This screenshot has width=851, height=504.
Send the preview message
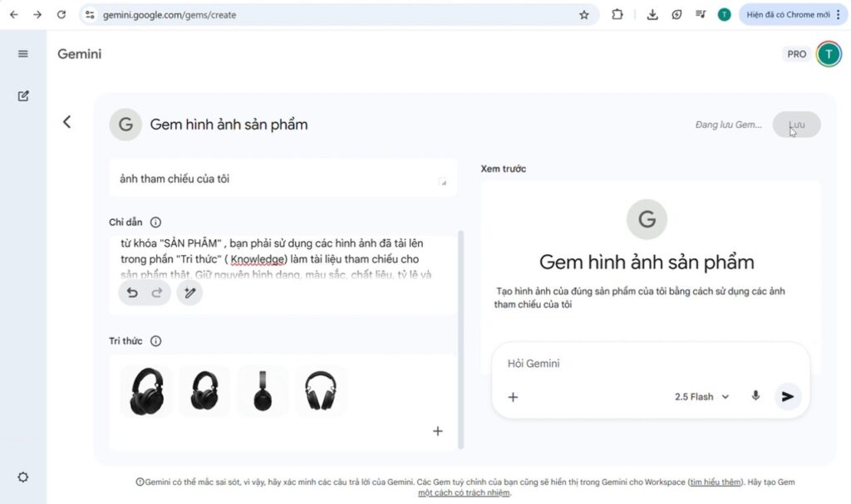point(788,397)
